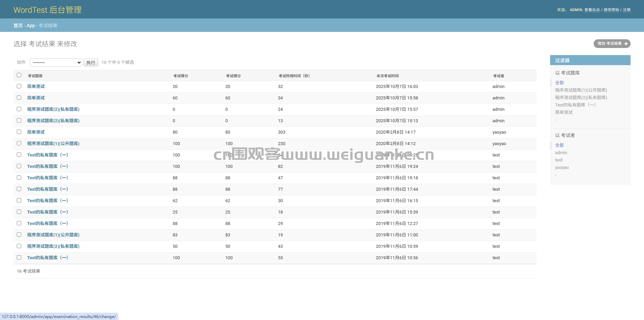
Task: Toggle the select-all checkbox in table header
Action: coord(19,75)
